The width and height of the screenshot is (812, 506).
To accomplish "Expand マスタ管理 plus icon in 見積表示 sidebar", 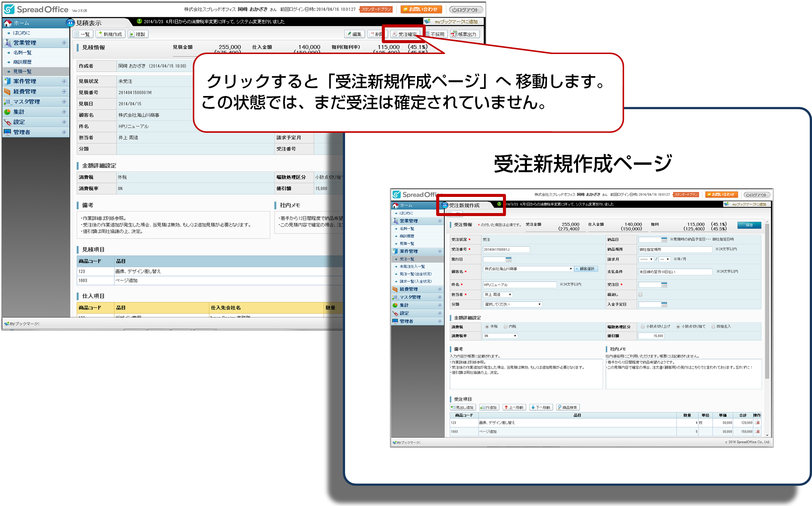I will (x=64, y=102).
